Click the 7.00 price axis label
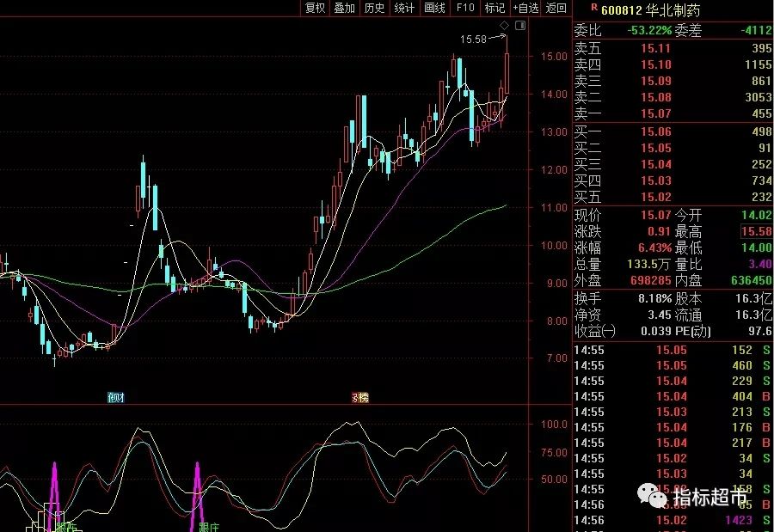 [556, 358]
